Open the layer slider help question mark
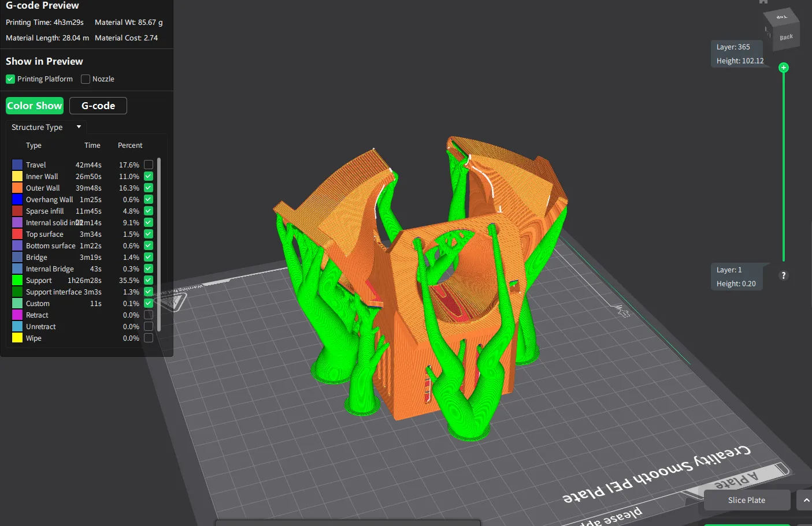 [x=784, y=275]
